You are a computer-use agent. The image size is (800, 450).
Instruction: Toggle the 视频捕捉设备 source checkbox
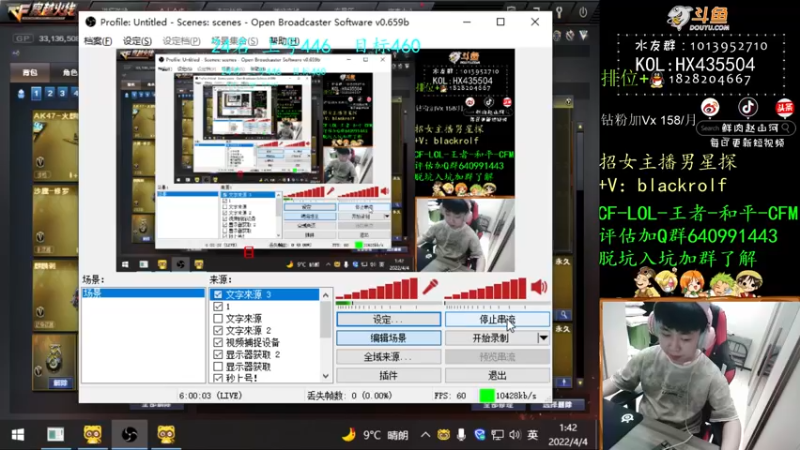pyautogui.click(x=218, y=342)
